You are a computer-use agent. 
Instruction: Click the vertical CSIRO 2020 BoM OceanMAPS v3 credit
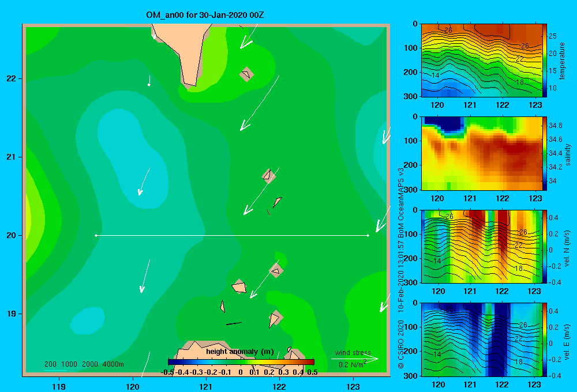click(x=401, y=268)
